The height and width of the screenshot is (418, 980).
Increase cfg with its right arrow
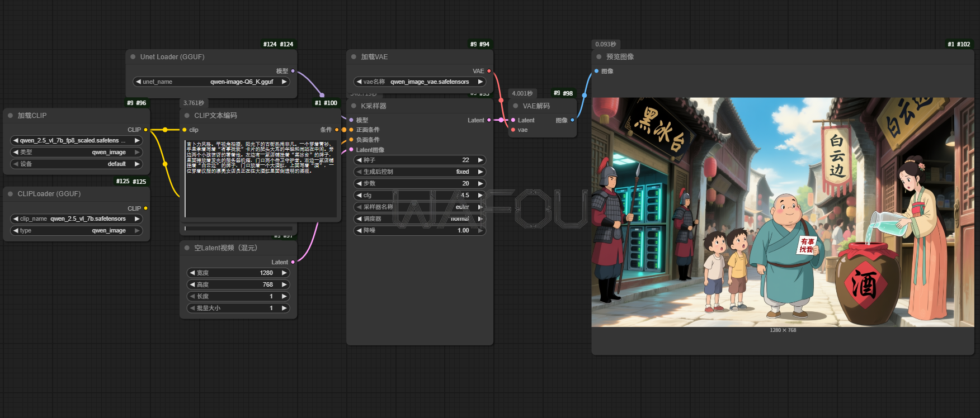point(480,195)
